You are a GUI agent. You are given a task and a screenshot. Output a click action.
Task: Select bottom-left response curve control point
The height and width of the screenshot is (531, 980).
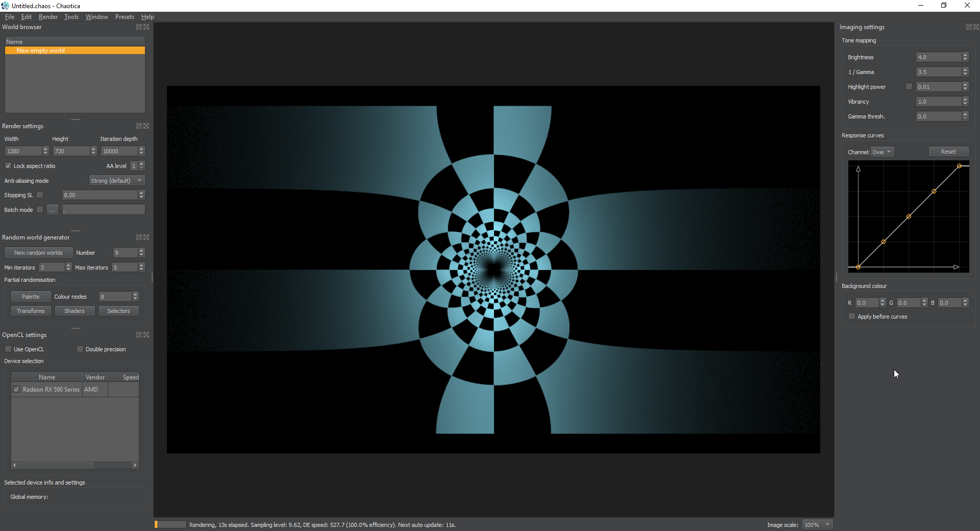pos(859,267)
